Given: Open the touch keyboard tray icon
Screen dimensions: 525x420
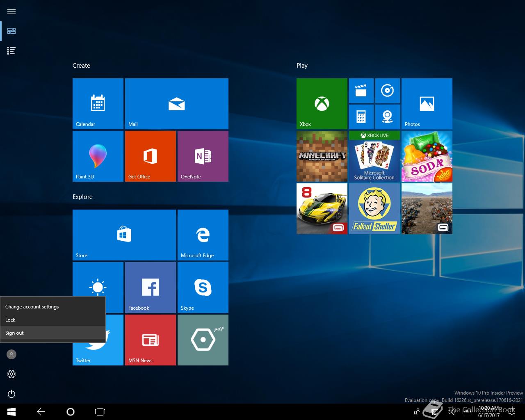Looking at the screenshot, I should click(x=467, y=412).
